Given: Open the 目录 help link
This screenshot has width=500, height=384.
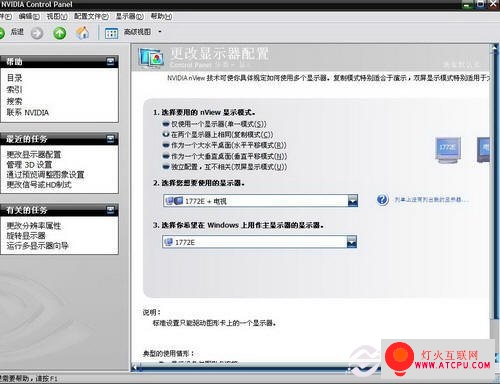Looking at the screenshot, I should (14, 78).
